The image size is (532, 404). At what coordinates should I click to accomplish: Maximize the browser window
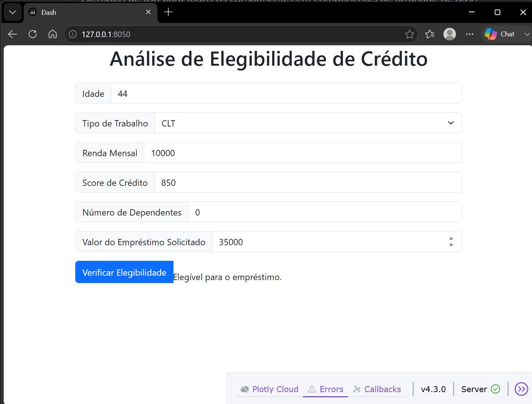pyautogui.click(x=498, y=12)
